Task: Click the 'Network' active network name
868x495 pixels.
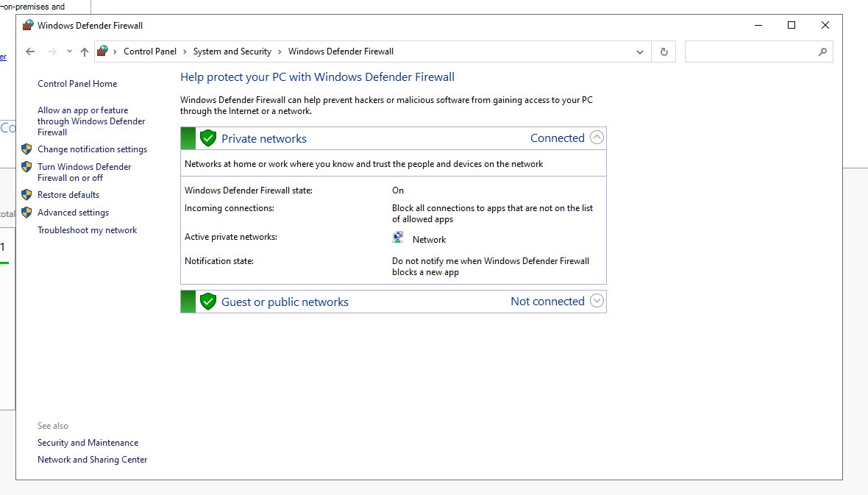Action: pyautogui.click(x=429, y=240)
